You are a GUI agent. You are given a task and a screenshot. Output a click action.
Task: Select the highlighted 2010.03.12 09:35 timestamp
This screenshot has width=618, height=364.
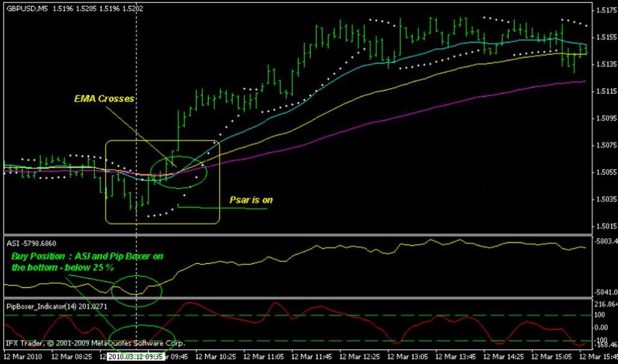tap(136, 356)
